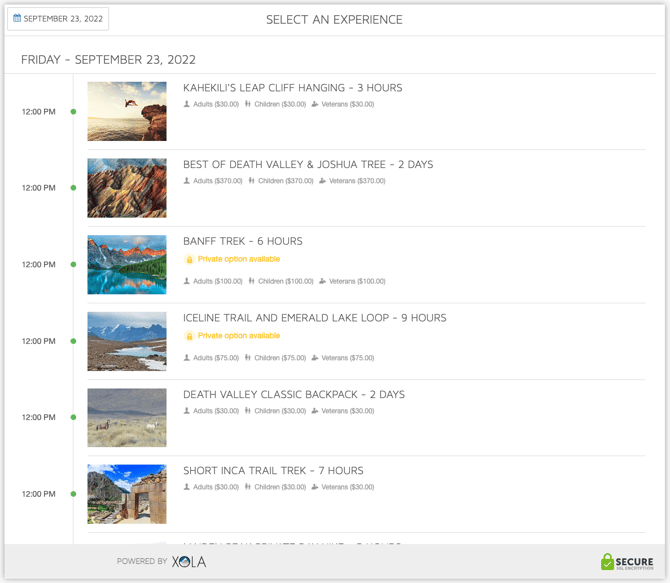This screenshot has width=670, height=583.
Task: Open Kahekili's Leap Cliff Hanging thumbnail
Action: coord(127,111)
